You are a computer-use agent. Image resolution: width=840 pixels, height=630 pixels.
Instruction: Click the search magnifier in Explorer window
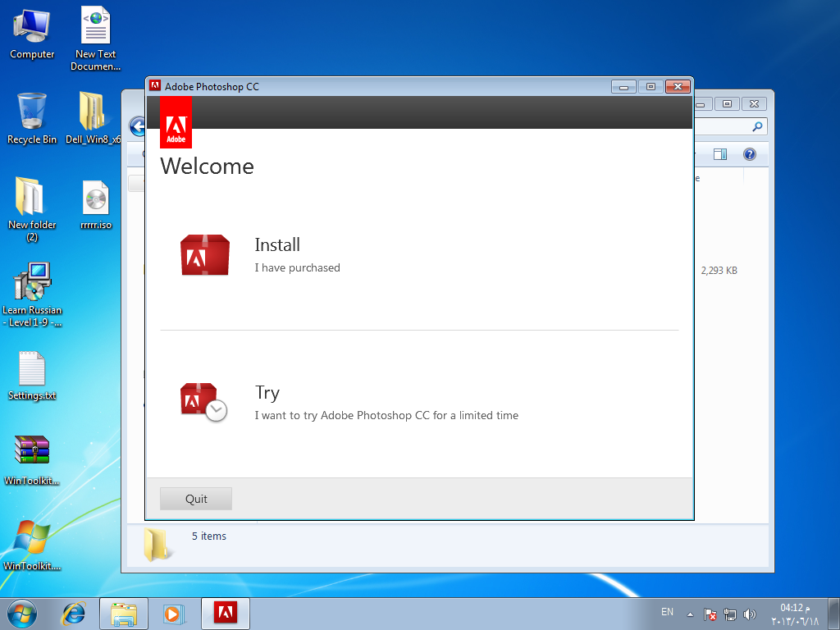pos(757,127)
